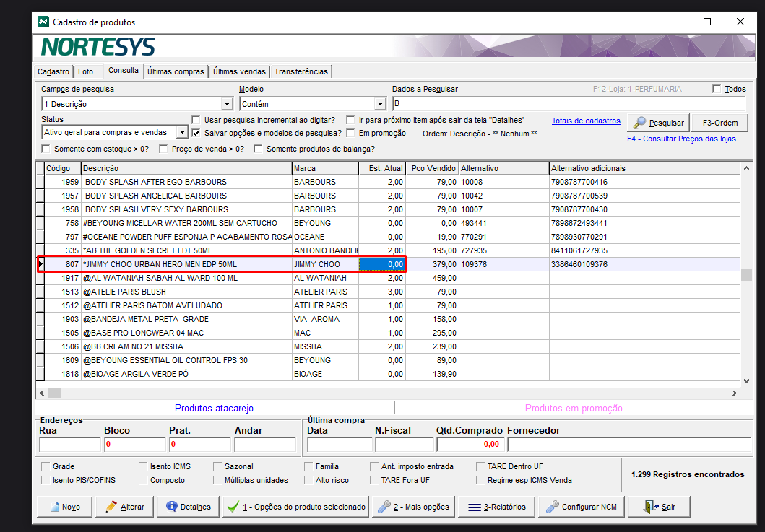Click the green checkmark icon on Opções do produto selecionado
765x532 pixels.
pos(234,507)
